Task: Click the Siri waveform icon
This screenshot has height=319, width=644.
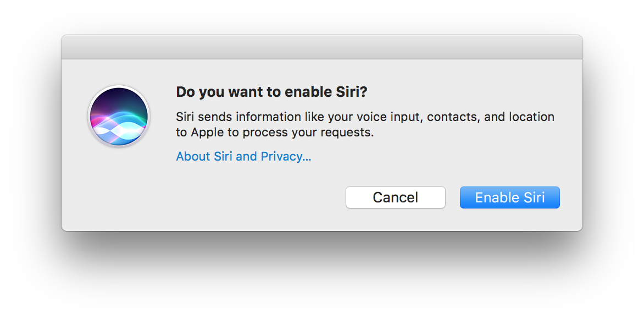Action: click(118, 116)
